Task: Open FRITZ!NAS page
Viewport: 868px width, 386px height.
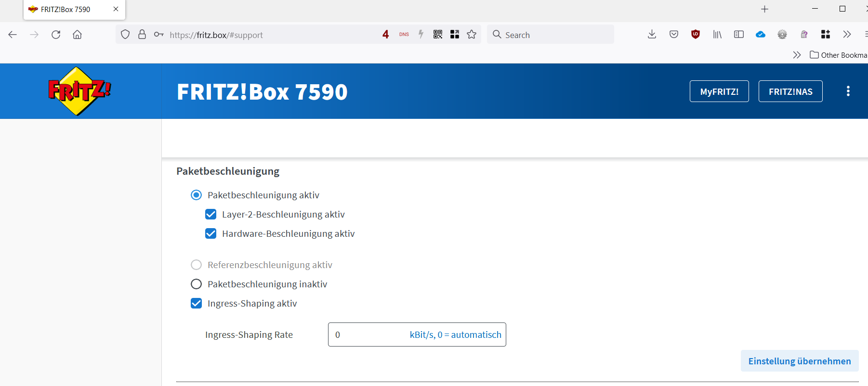Action: coord(790,91)
